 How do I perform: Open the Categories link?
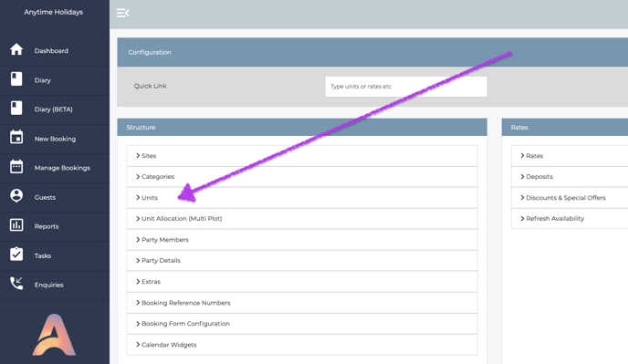pyautogui.click(x=158, y=177)
